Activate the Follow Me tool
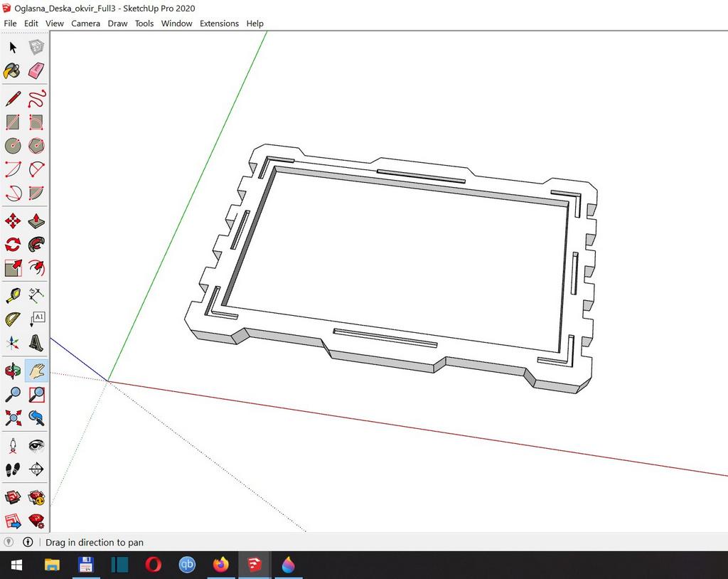The width and height of the screenshot is (728, 579). tap(36, 245)
